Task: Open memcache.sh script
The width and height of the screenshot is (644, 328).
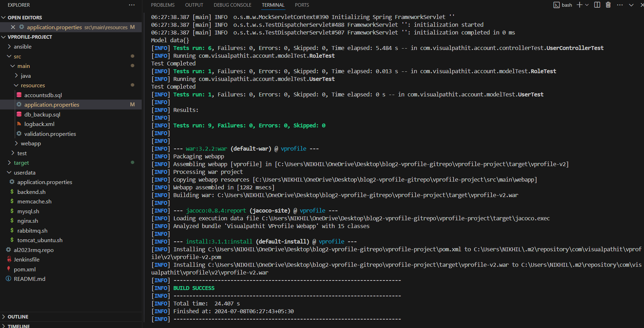Action: pos(34,201)
